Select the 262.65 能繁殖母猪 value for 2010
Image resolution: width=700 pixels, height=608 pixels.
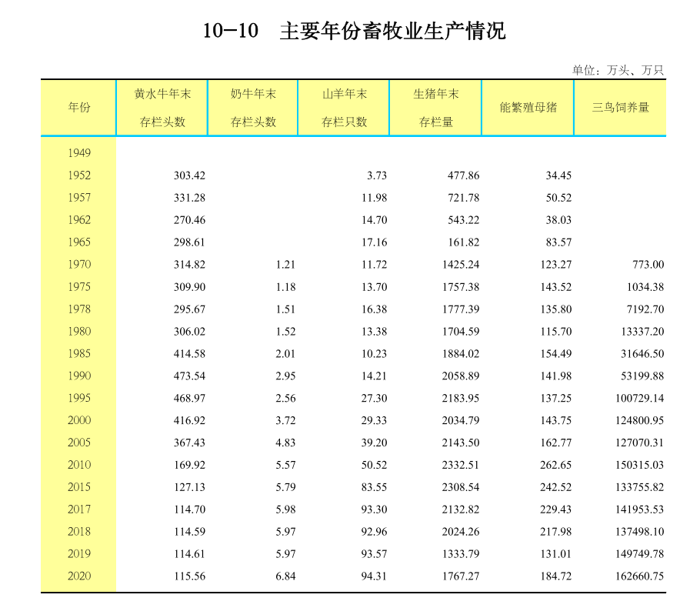[x=556, y=465]
